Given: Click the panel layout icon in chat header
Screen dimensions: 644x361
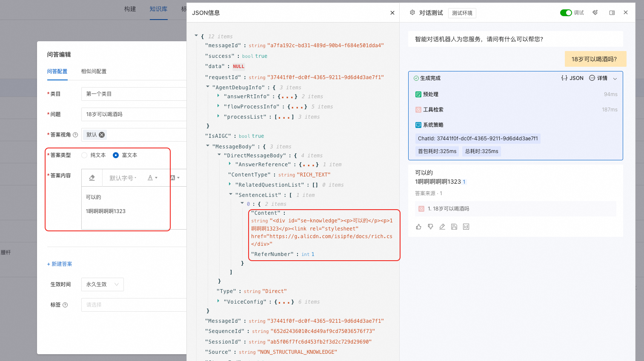Looking at the screenshot, I should (x=612, y=13).
